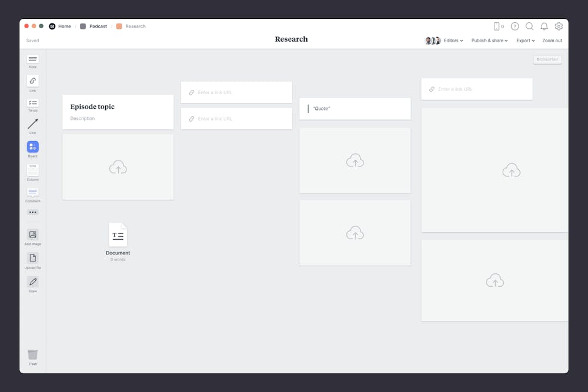Click the Zoom out button
This screenshot has height=392, width=588.
[552, 40]
